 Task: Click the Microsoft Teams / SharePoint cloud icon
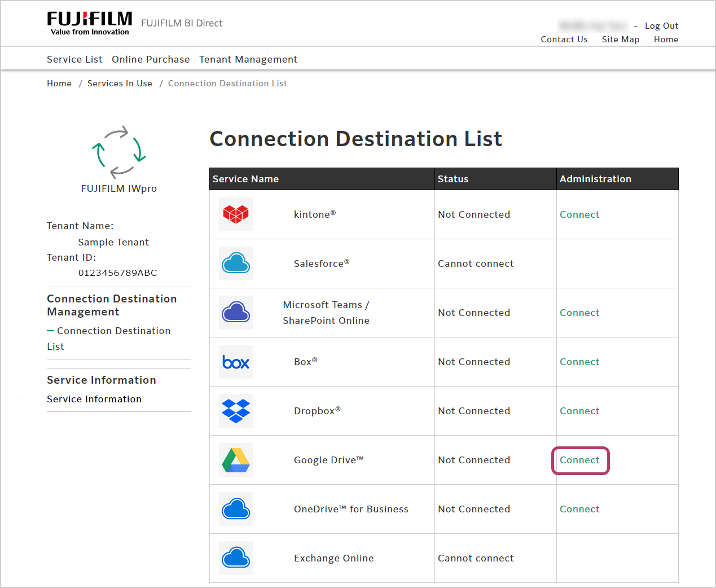236,313
